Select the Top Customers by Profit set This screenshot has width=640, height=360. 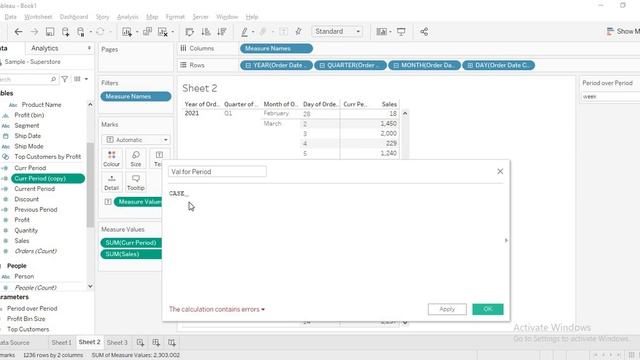click(x=48, y=157)
